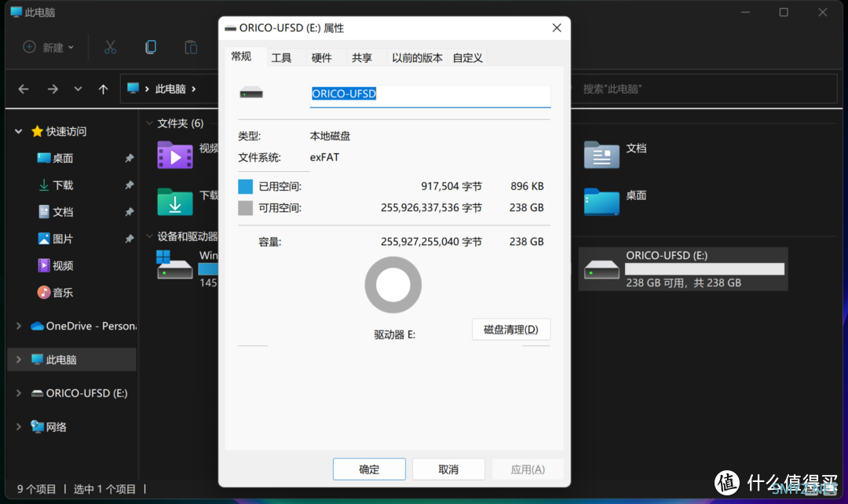Collapse the Folders (6) group
This screenshot has width=848, height=504.
[148, 123]
